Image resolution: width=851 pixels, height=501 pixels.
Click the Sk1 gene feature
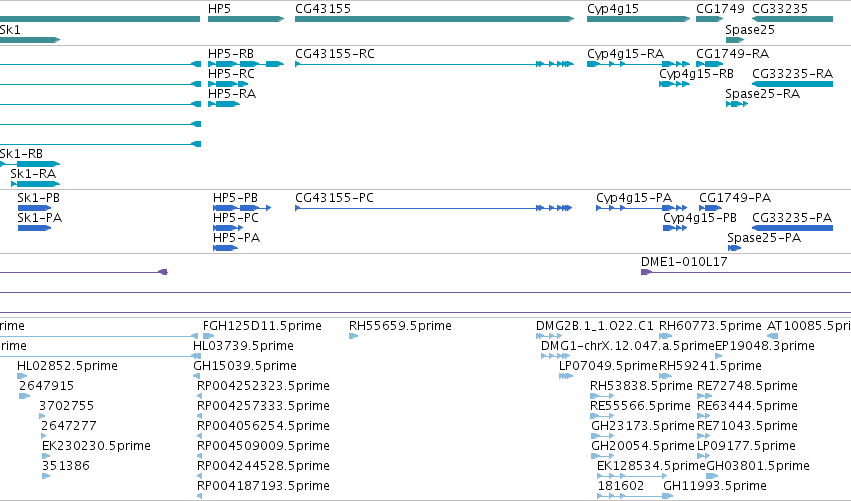click(30, 40)
